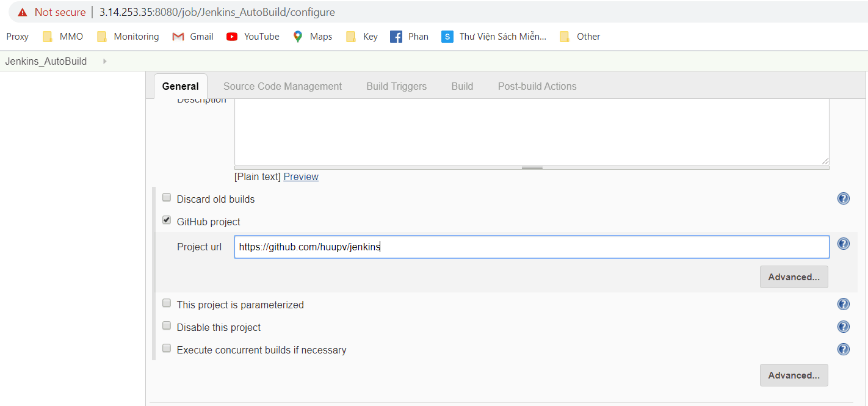Enable This project is parameterized
868x406 pixels.
[166, 303]
